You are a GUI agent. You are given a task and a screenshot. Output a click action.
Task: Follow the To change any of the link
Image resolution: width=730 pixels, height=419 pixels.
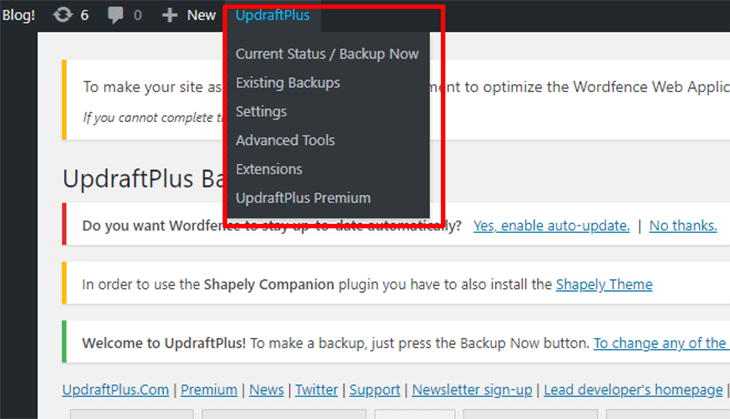[x=660, y=343]
